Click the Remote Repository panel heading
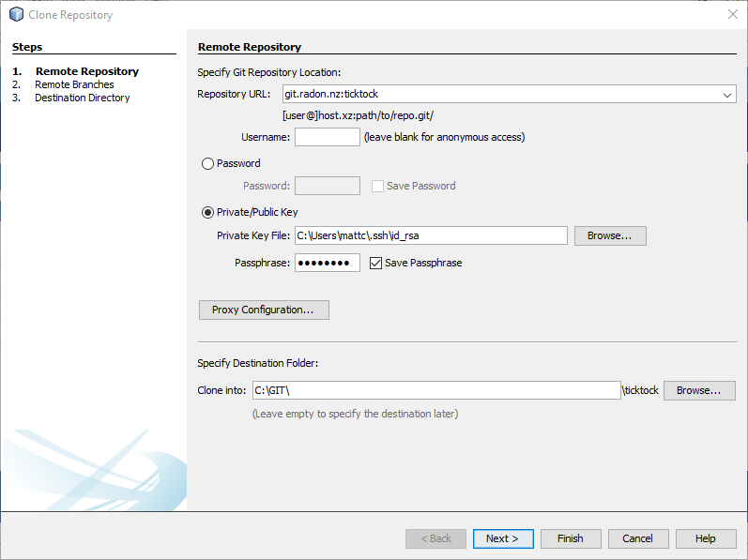 tap(250, 47)
